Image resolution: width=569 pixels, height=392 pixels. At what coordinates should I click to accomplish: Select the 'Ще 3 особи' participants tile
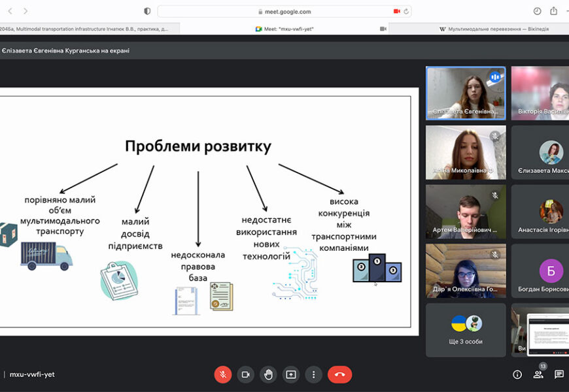(x=466, y=330)
